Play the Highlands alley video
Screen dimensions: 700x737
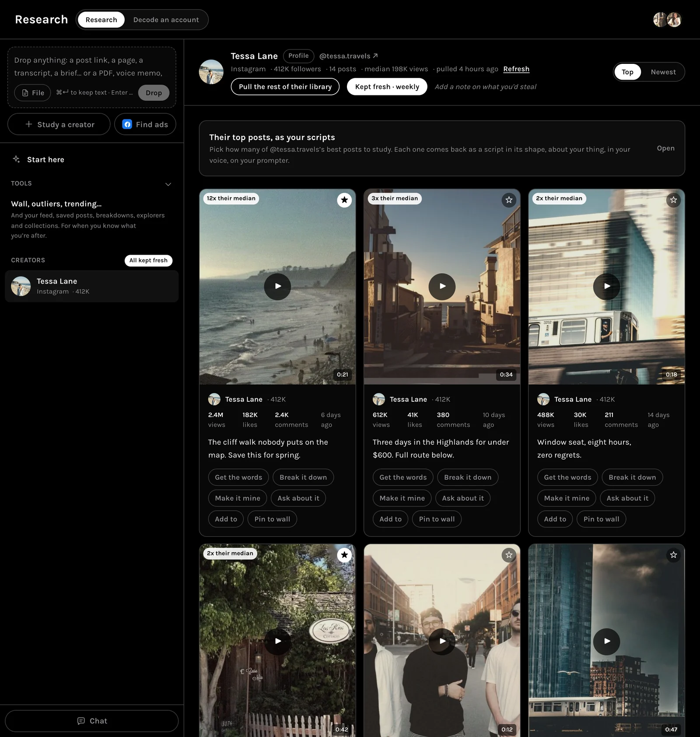[x=442, y=286]
